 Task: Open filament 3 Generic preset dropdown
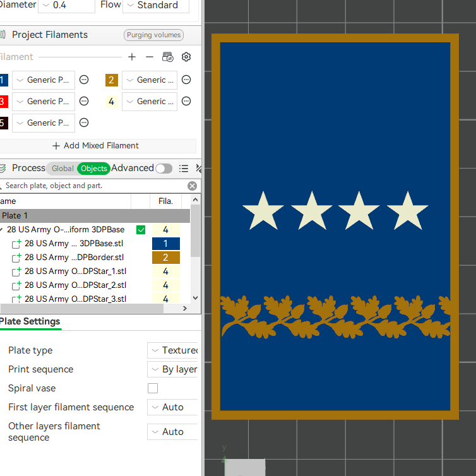point(44,102)
